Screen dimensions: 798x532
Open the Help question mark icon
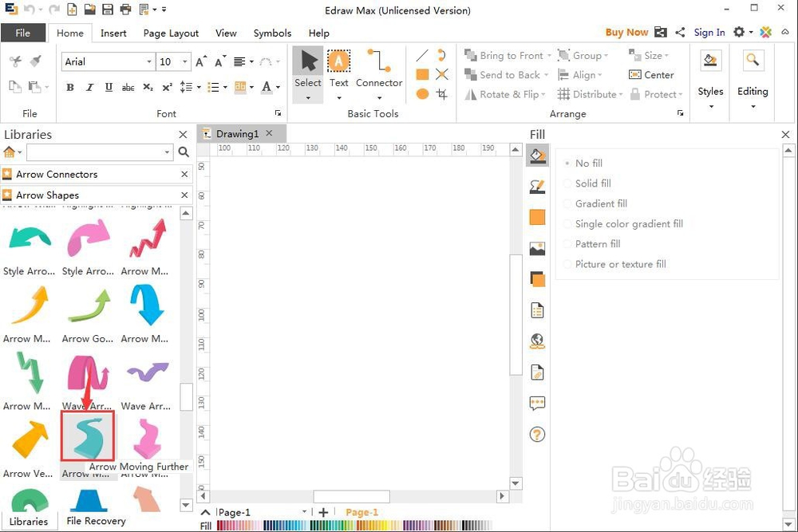tap(537, 435)
